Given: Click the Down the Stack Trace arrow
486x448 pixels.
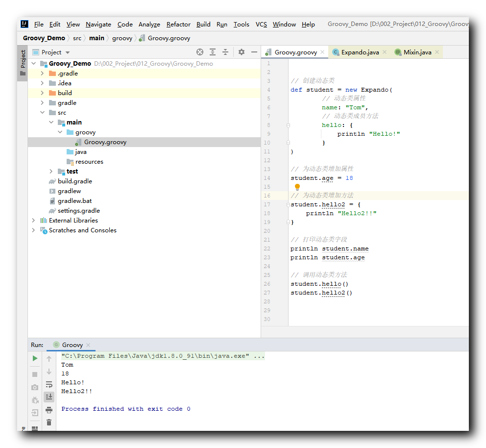Looking at the screenshot, I should [x=49, y=372].
